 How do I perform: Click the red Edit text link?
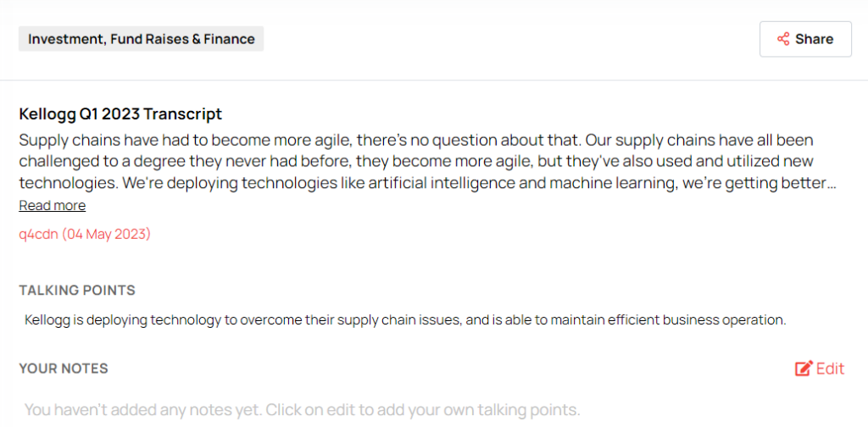tap(831, 369)
